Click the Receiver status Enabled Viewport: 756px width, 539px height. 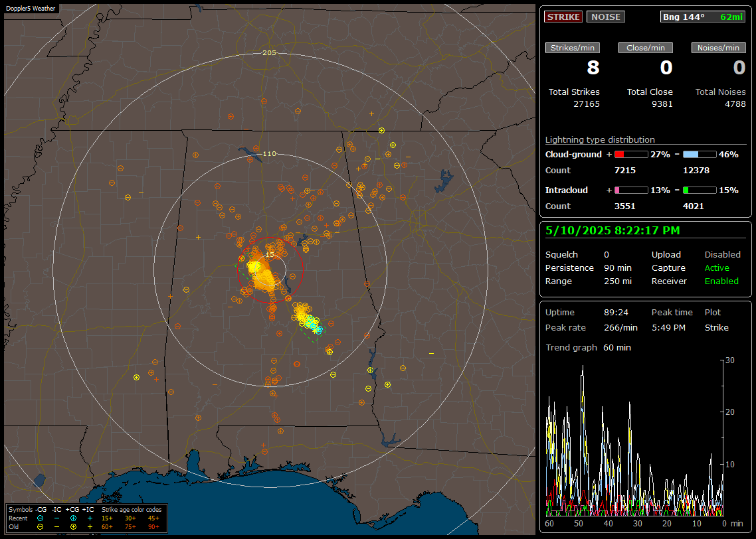coord(721,281)
